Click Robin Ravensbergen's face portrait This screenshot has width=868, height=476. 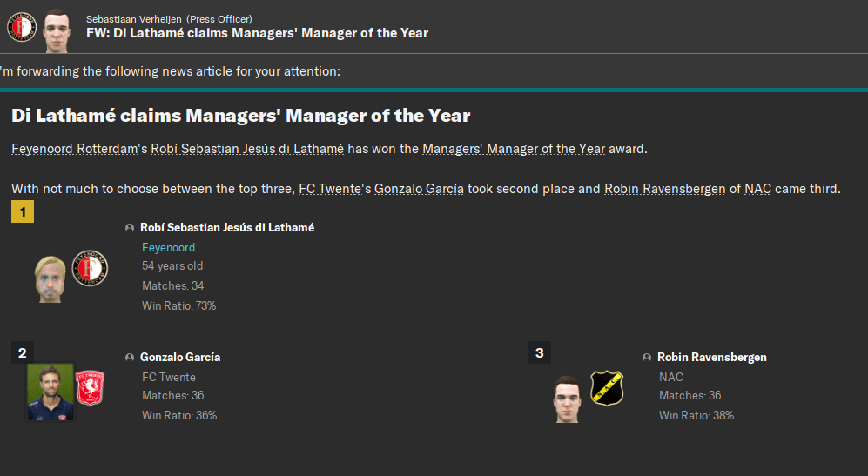click(567, 398)
